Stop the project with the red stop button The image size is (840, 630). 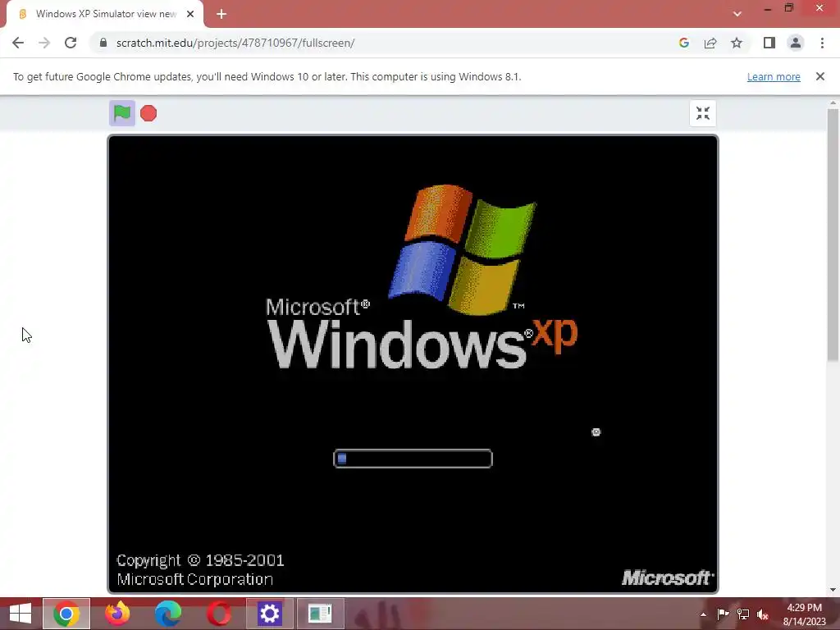(x=148, y=113)
